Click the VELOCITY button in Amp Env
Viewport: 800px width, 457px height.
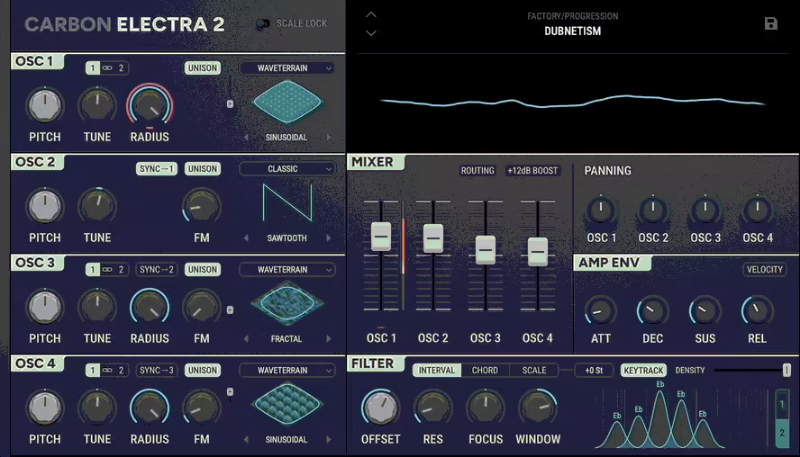tap(764, 269)
